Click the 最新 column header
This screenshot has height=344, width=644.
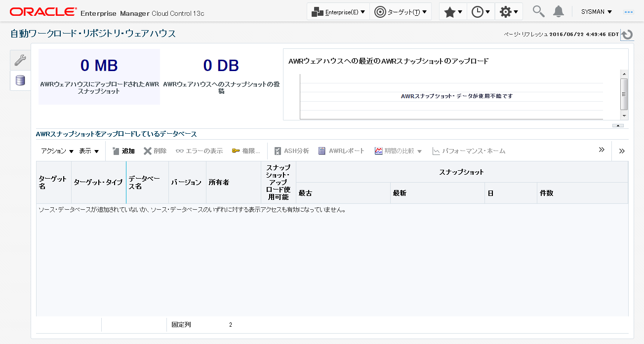click(438, 193)
